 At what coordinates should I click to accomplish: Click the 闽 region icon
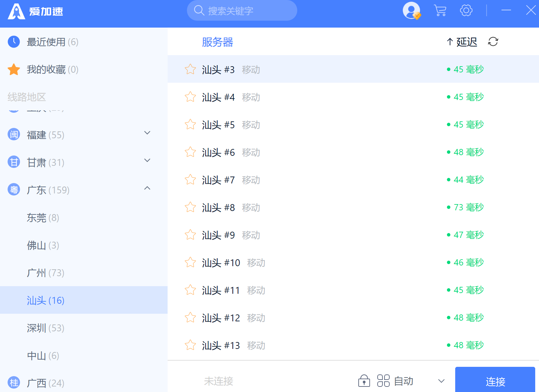(14, 134)
